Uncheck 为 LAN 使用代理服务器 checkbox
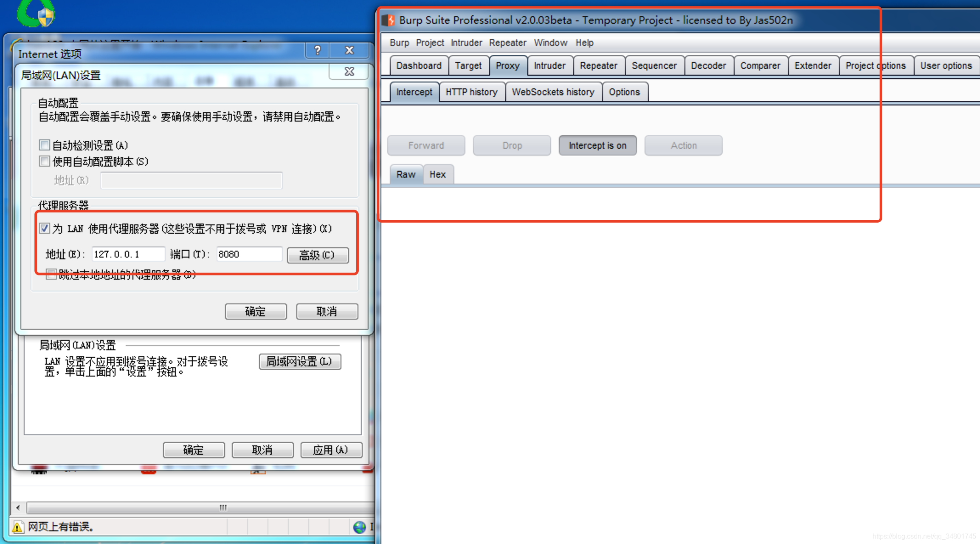The height and width of the screenshot is (544, 980). tap(44, 228)
